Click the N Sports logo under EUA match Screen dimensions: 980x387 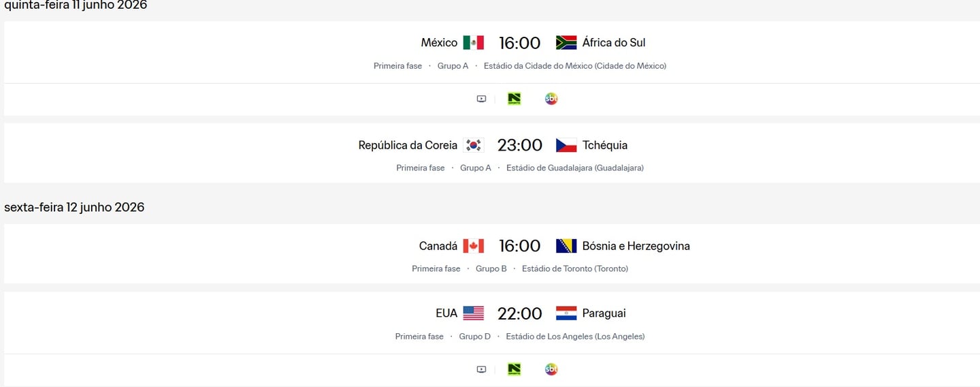point(514,369)
